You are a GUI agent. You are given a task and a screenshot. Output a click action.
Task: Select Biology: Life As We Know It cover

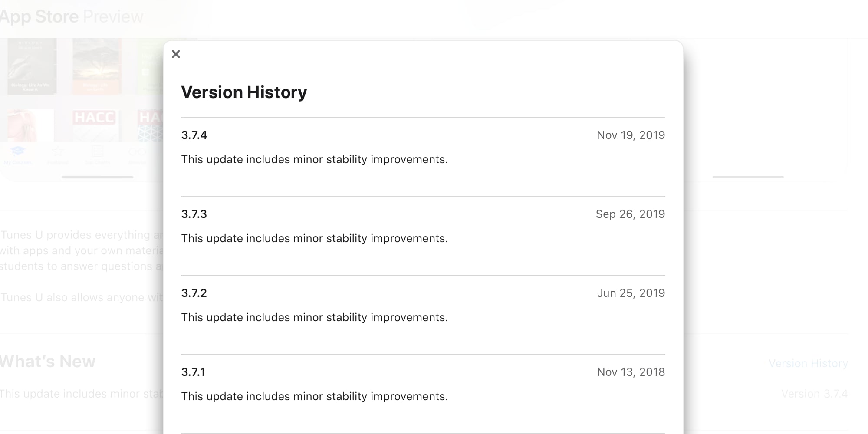click(x=32, y=66)
